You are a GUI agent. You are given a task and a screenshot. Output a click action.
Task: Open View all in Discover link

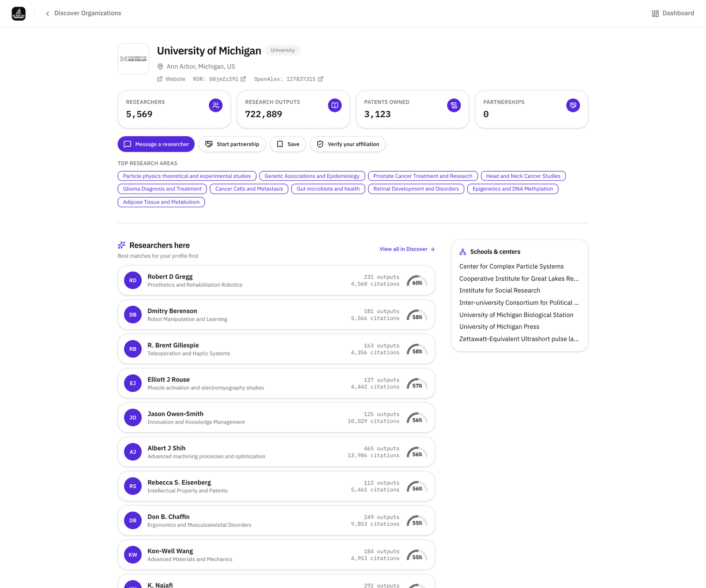coord(407,249)
